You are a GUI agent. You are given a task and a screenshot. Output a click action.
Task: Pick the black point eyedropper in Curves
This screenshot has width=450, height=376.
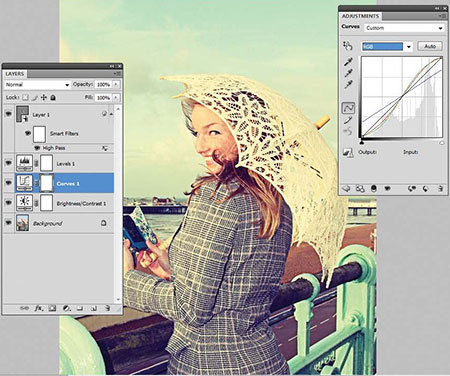[348, 63]
